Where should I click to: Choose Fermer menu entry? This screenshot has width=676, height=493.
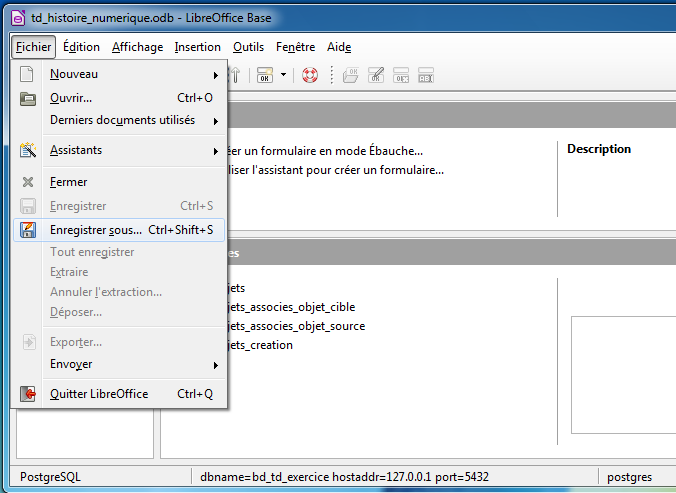tap(119, 182)
